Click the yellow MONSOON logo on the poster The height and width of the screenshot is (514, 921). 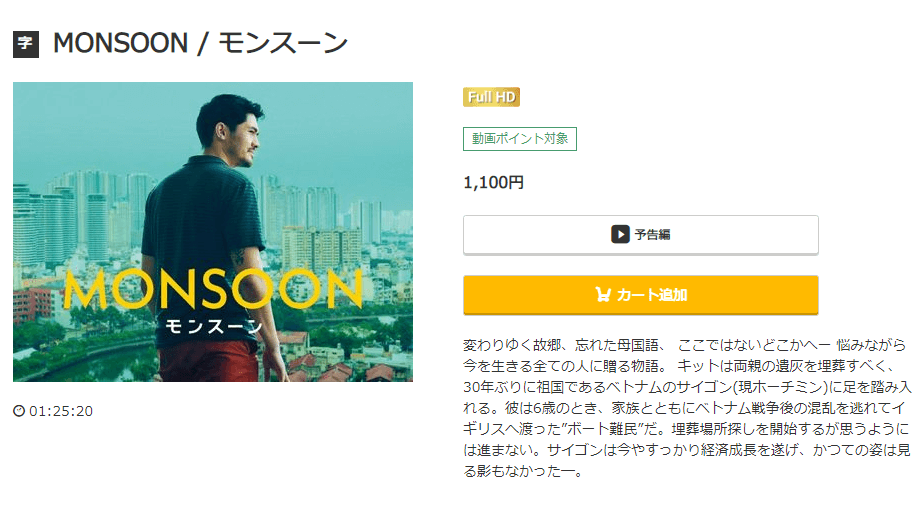click(213, 289)
